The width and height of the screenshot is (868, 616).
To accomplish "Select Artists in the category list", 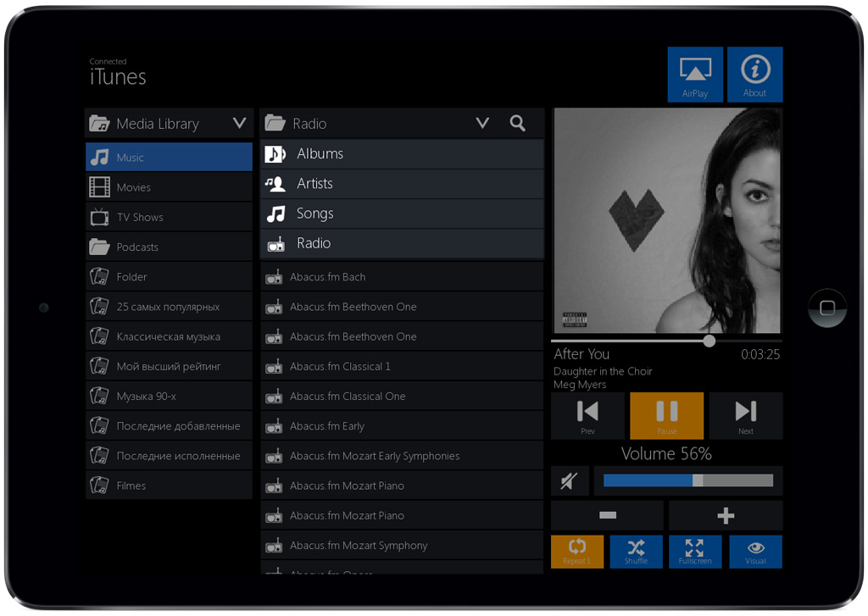I will (x=402, y=184).
